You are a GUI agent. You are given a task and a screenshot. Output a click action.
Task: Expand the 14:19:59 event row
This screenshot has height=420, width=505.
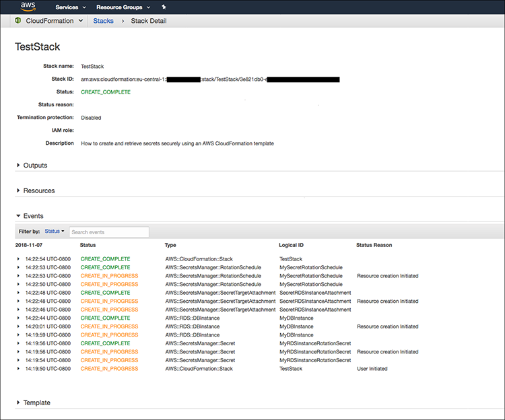click(x=18, y=335)
